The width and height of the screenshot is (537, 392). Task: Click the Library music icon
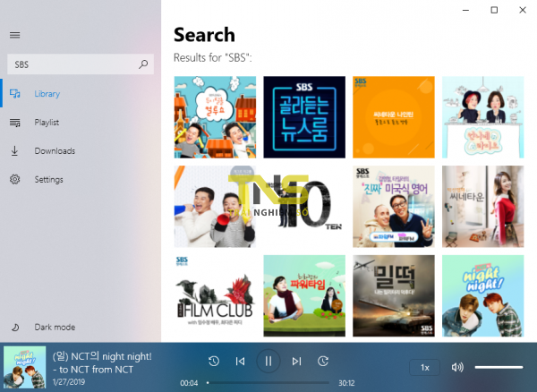click(14, 93)
